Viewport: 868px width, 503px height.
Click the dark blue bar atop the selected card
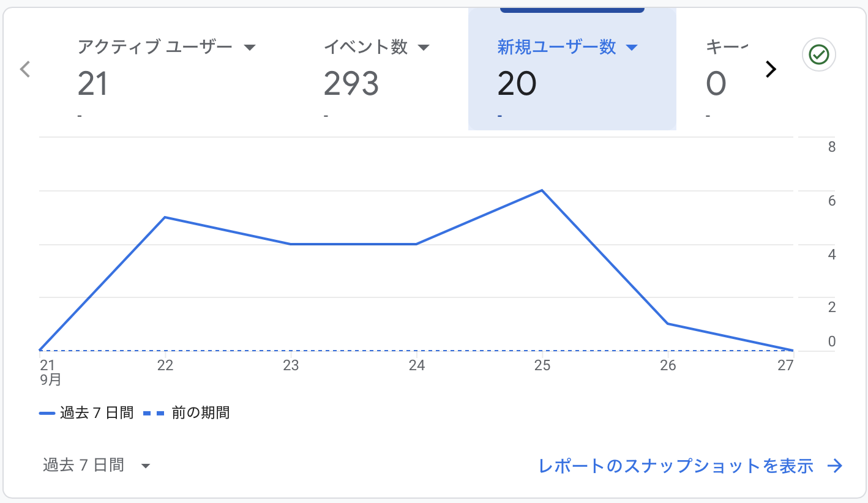click(572, 9)
